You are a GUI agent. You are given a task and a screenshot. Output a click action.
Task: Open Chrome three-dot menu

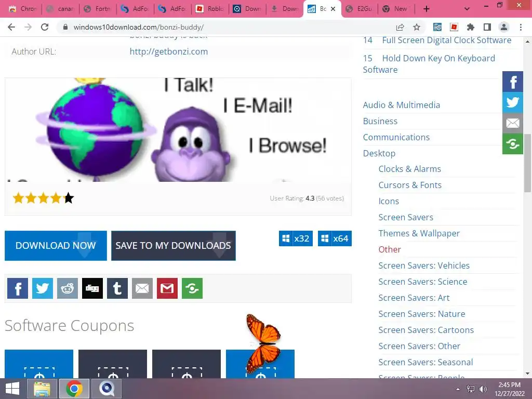(521, 27)
